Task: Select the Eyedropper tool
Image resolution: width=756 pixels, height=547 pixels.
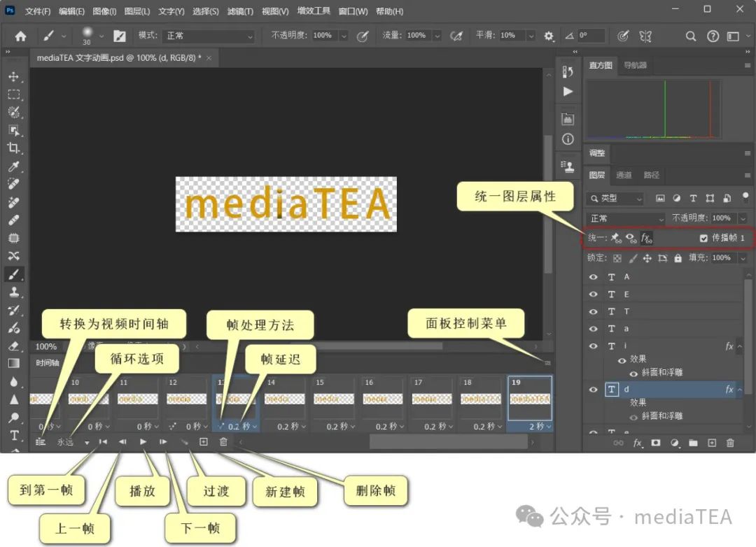Action: [13, 166]
